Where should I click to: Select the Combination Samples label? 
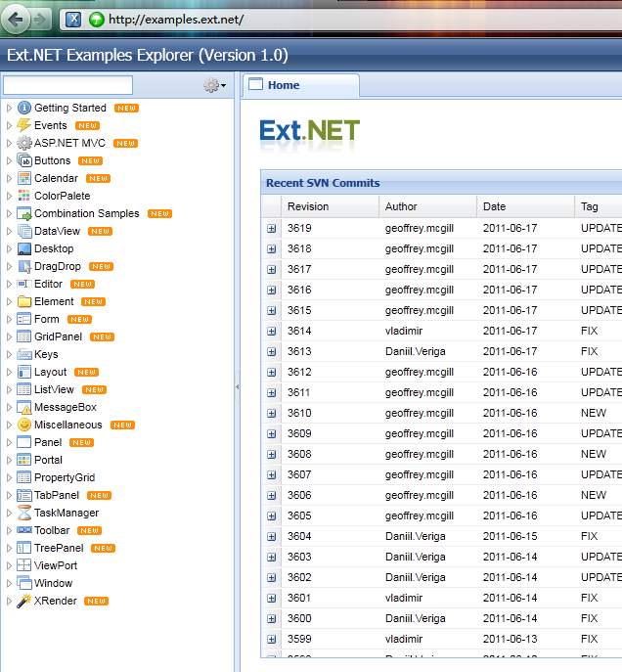86,213
